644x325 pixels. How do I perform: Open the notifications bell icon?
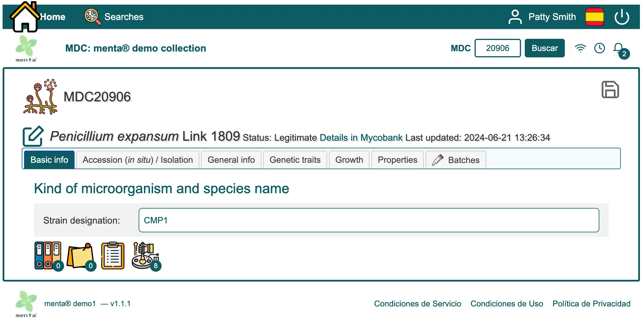619,48
